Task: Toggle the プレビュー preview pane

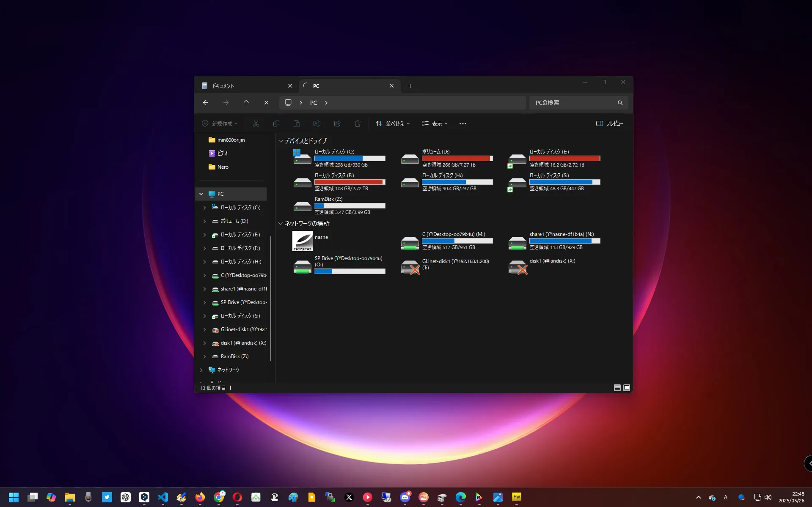Action: (x=609, y=123)
